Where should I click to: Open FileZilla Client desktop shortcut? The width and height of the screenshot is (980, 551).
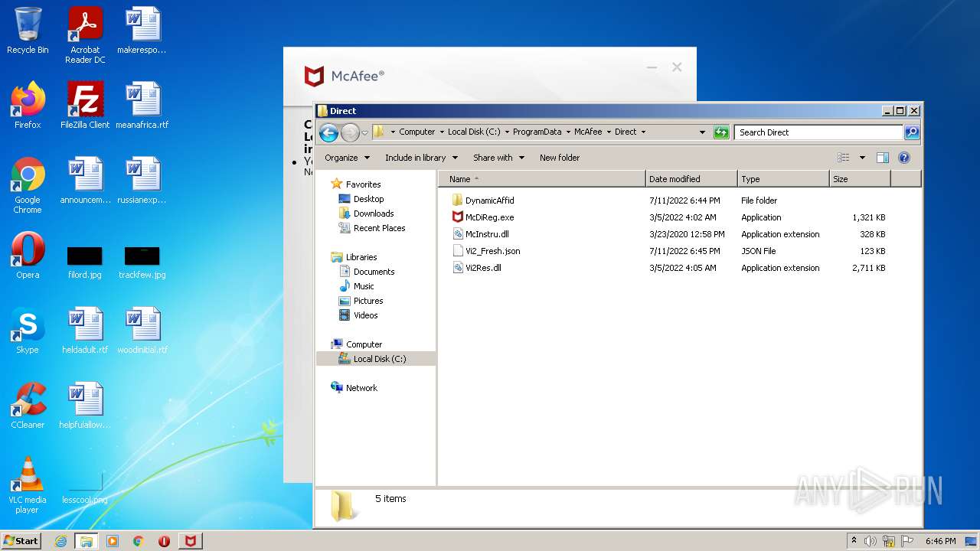tap(85, 106)
